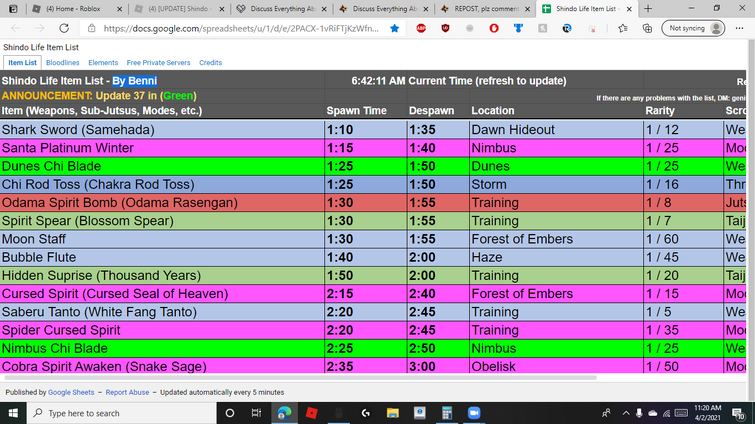Screen dimensions: 755x424
Task: Show hidden system tray icons chevron
Action: pos(625,413)
